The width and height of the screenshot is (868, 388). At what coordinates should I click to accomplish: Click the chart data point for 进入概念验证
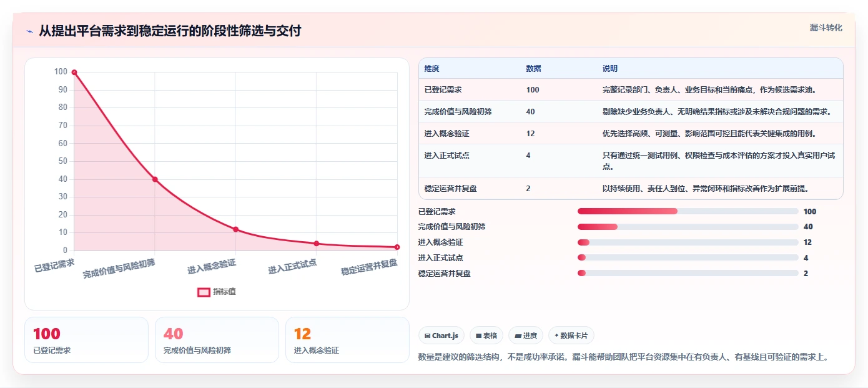(235, 229)
